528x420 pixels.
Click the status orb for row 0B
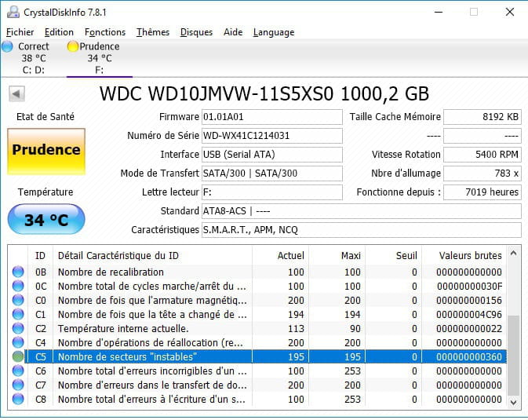click(18, 272)
